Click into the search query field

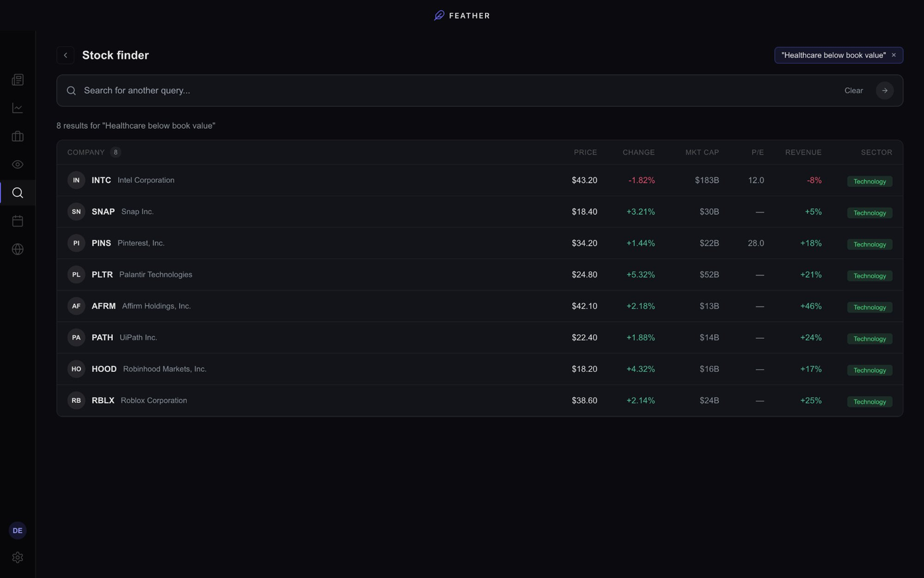click(x=264, y=90)
